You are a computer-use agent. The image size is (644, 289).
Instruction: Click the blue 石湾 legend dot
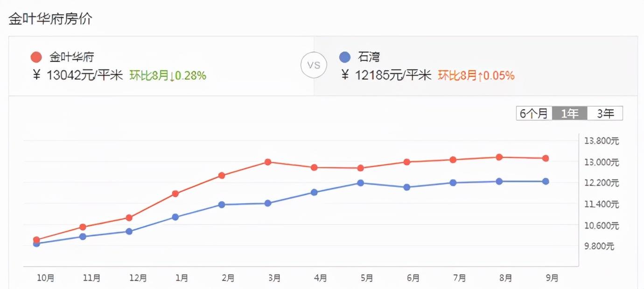[344, 57]
